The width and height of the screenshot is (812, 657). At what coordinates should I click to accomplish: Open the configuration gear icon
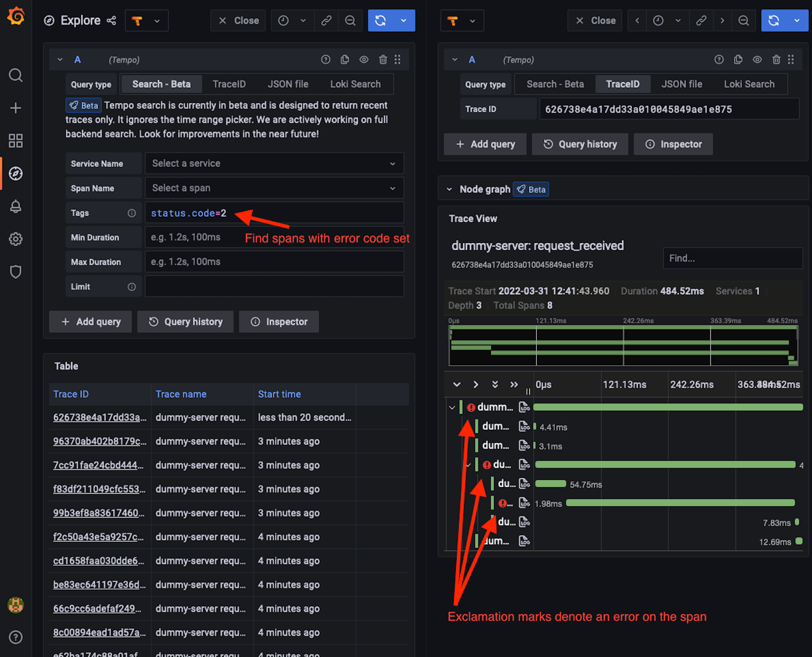15,239
